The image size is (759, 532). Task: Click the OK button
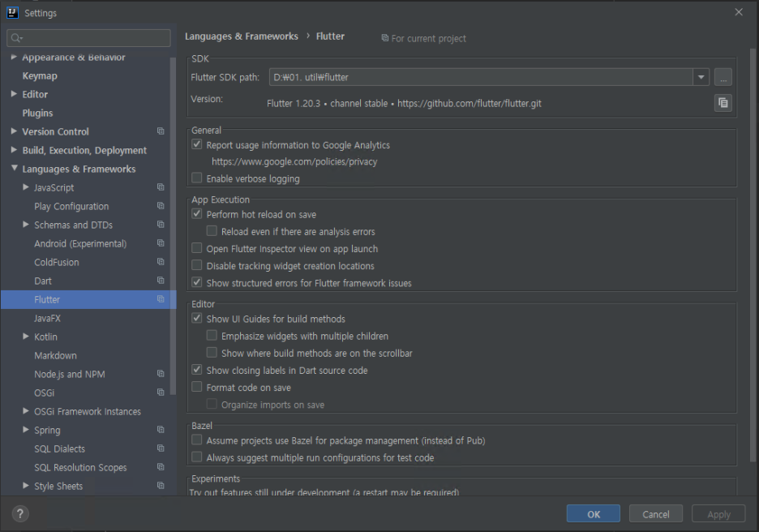point(593,513)
